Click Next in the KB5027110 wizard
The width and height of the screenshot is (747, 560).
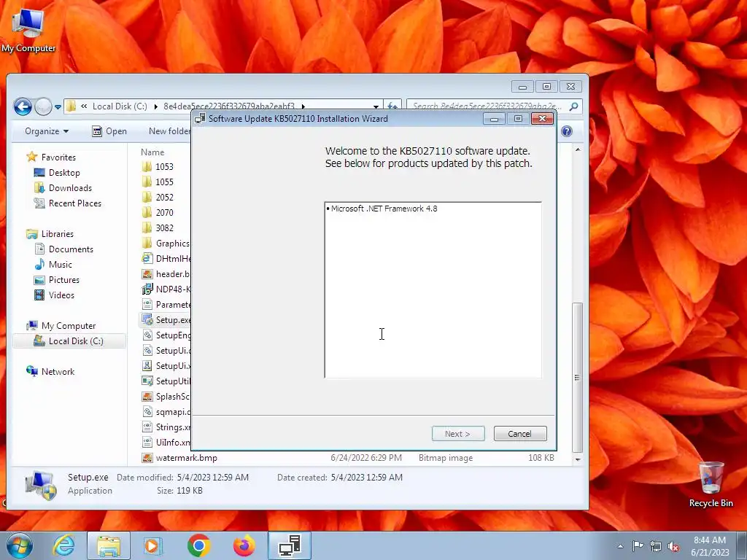(458, 434)
